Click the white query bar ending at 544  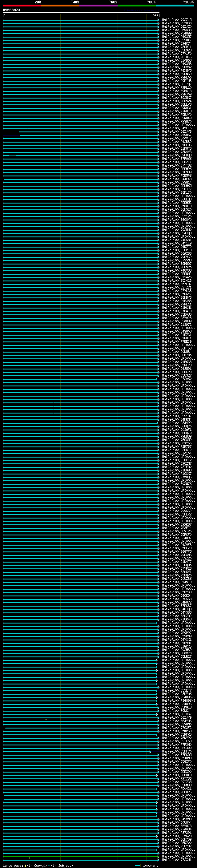tap(81, 13)
